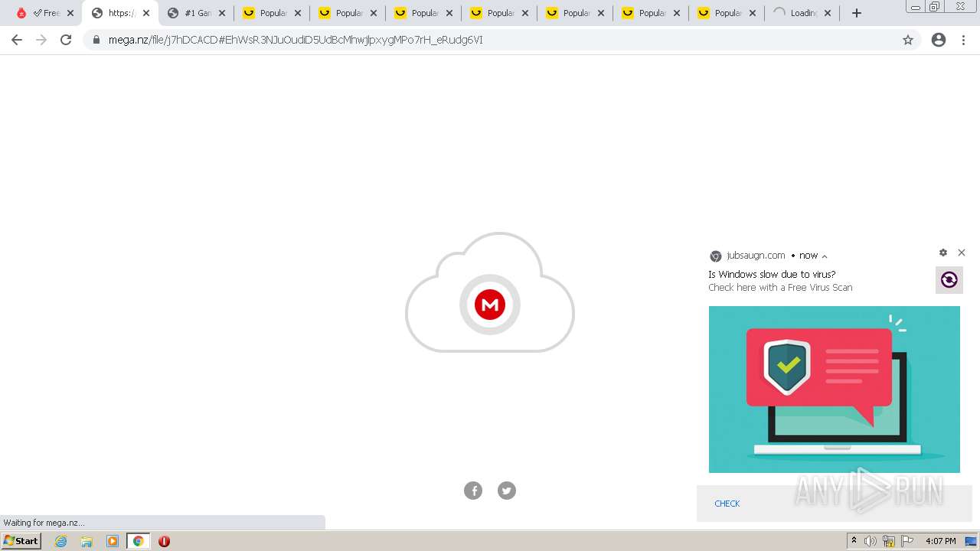Show hidden system tray icons
Screen dimensions: 980x551
pyautogui.click(x=854, y=541)
